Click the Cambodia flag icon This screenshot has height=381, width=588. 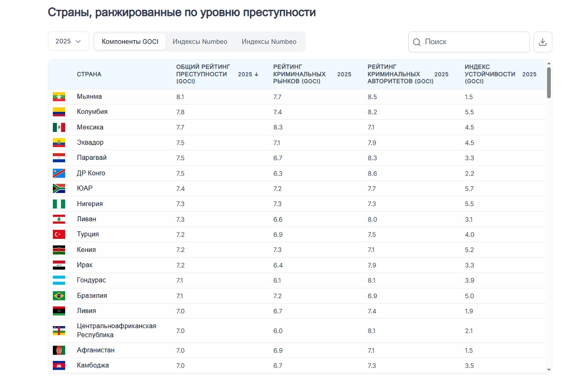[59, 365]
